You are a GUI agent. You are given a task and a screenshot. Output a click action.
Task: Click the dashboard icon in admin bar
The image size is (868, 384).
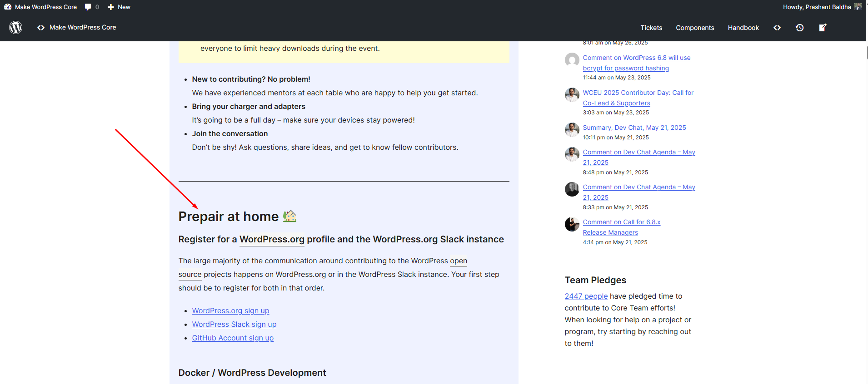[x=8, y=7]
